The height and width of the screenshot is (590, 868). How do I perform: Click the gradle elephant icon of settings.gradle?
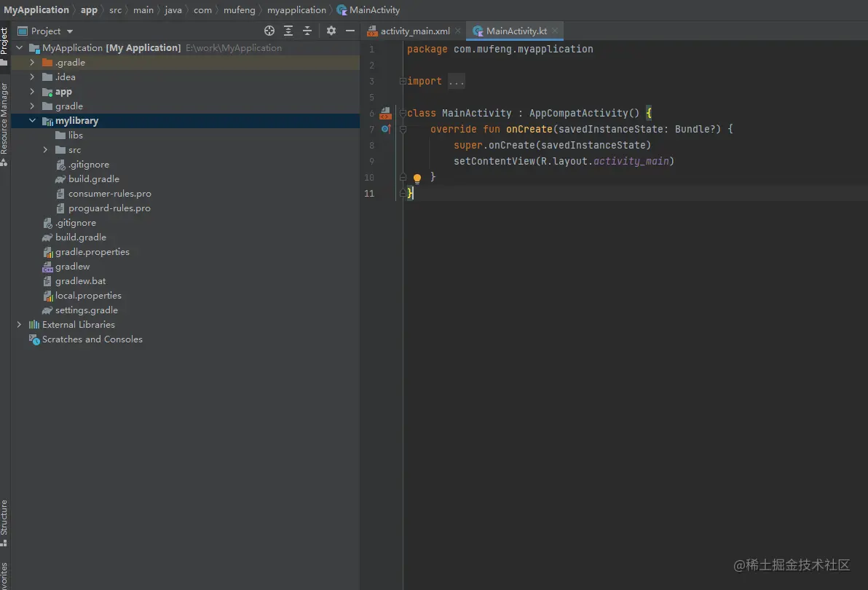click(47, 310)
